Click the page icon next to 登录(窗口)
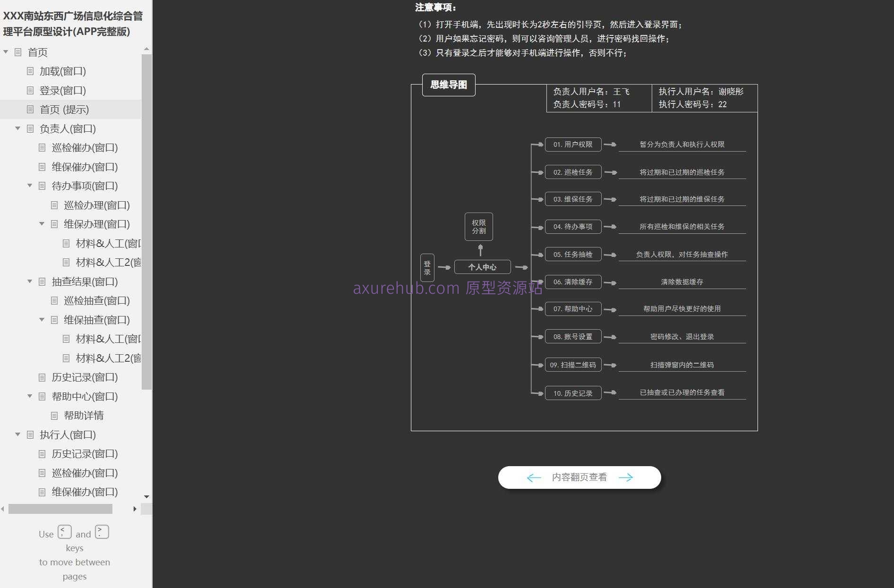 point(30,90)
